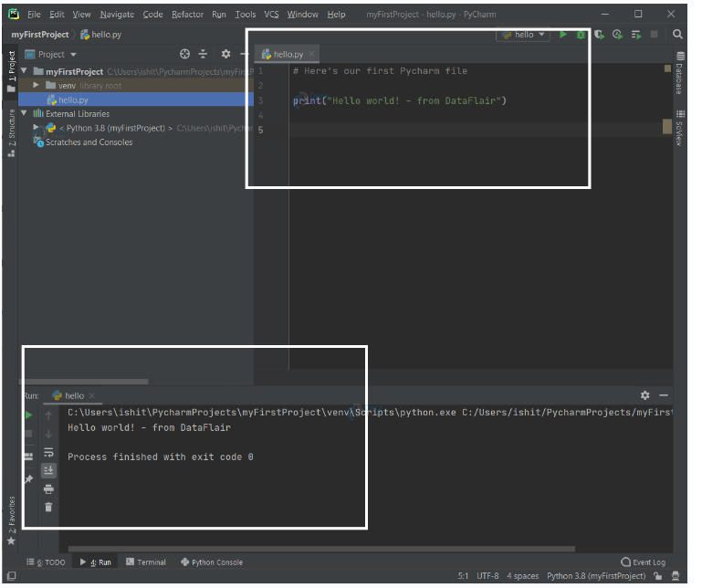702x588 pixels.
Task: Select hello.py in the project tree
Action: point(136,100)
